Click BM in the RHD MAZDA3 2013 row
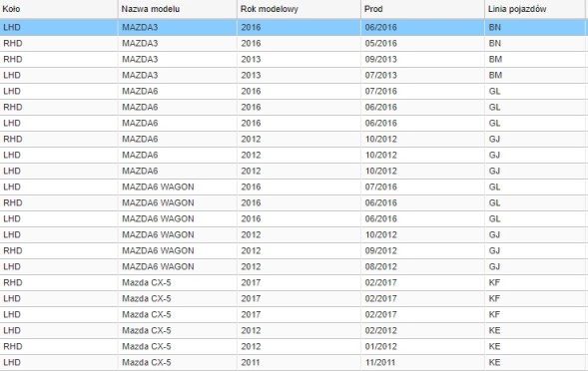This screenshot has width=588, height=371. (495, 59)
